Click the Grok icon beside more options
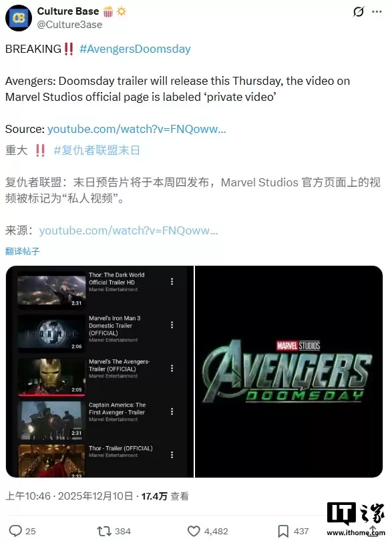392x541 pixels. tap(359, 12)
